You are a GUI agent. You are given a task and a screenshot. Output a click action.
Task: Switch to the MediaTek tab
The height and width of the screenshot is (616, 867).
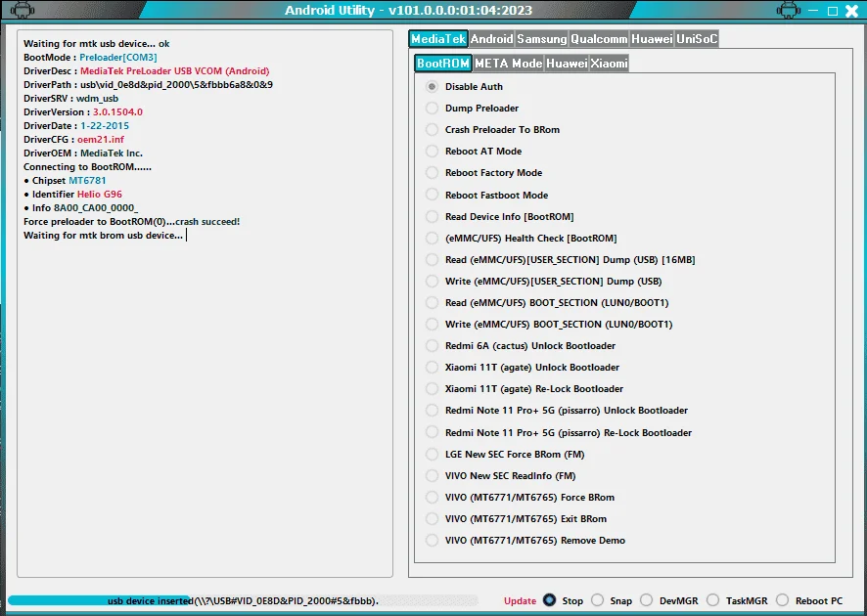point(438,39)
